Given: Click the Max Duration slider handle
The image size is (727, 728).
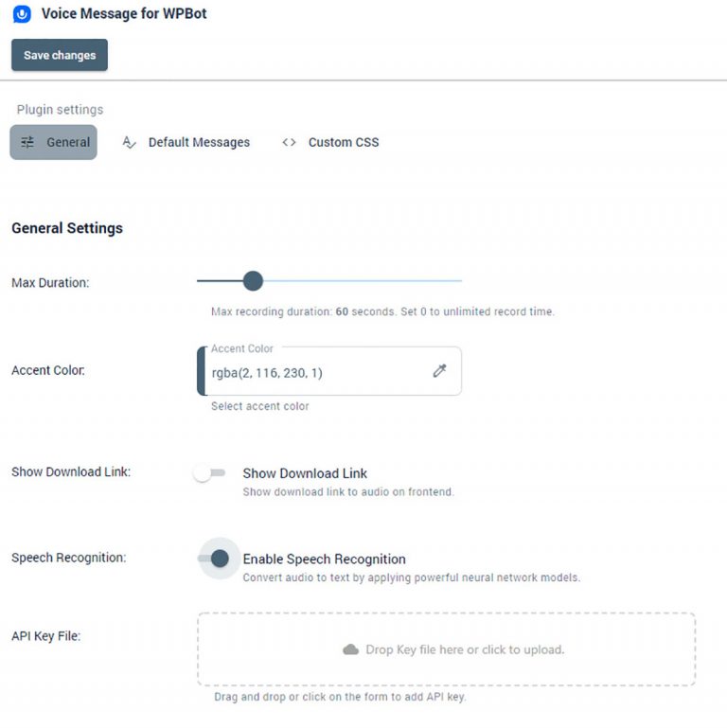Looking at the screenshot, I should pos(253,281).
